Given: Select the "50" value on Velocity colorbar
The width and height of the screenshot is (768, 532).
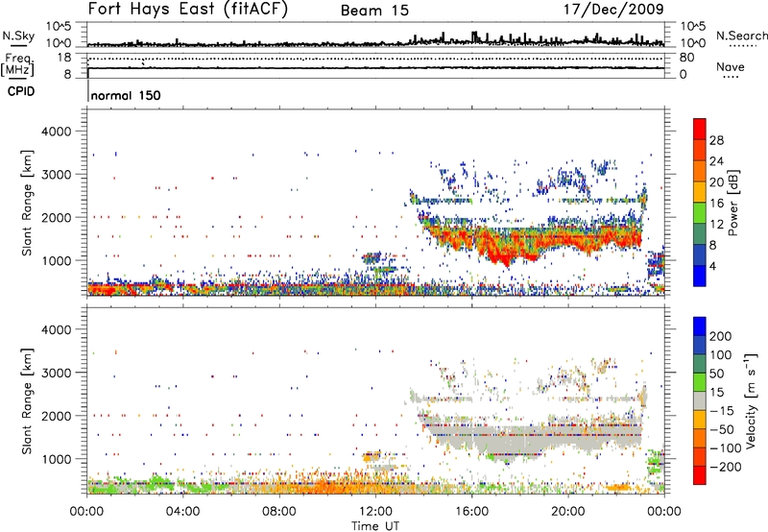Looking at the screenshot, I should click(717, 374).
